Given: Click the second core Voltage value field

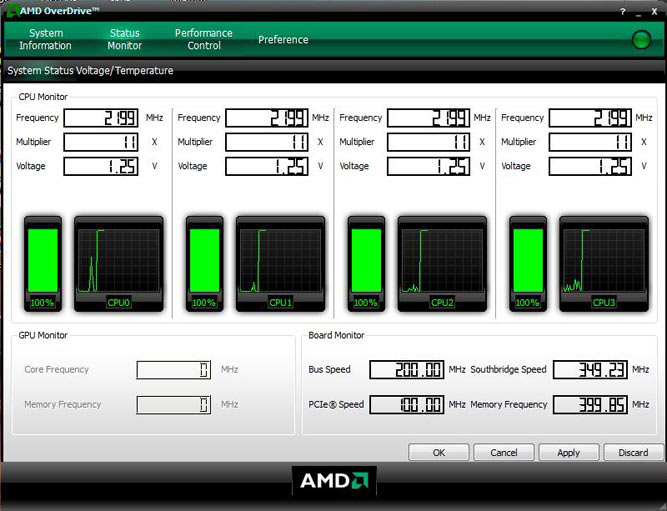Looking at the screenshot, I should tap(267, 166).
